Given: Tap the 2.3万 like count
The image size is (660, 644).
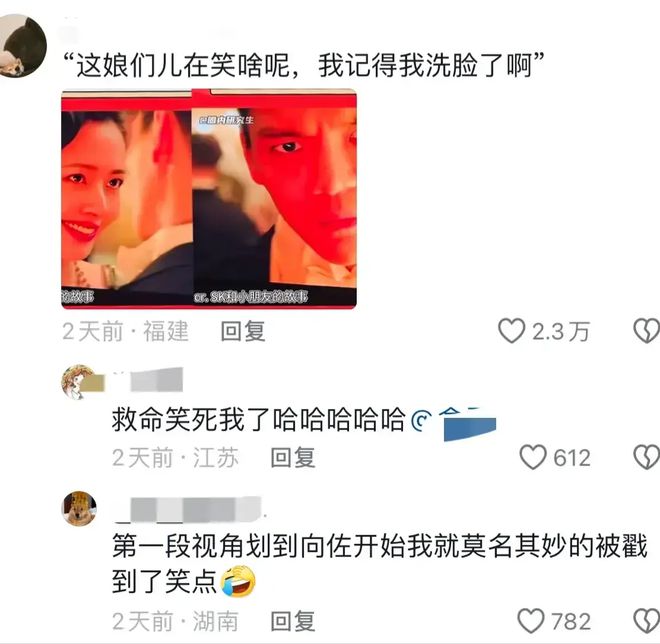Looking at the screenshot, I should (561, 332).
